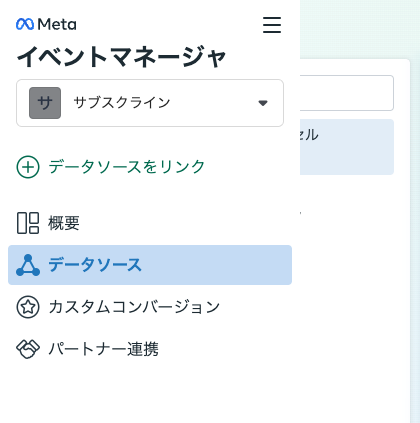
Task: Select the サブスクライン account name text
Action: click(x=122, y=103)
